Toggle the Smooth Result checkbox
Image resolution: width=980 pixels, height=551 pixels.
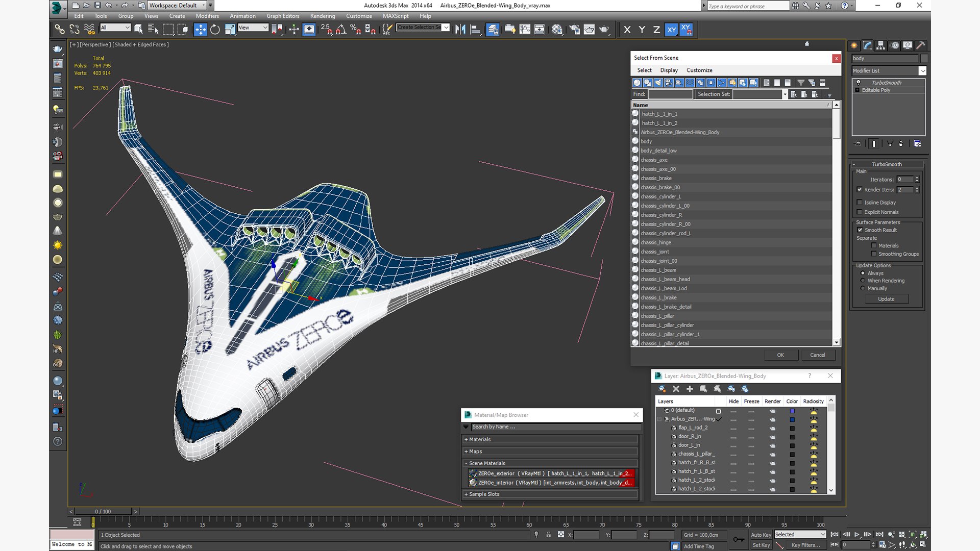coord(860,230)
